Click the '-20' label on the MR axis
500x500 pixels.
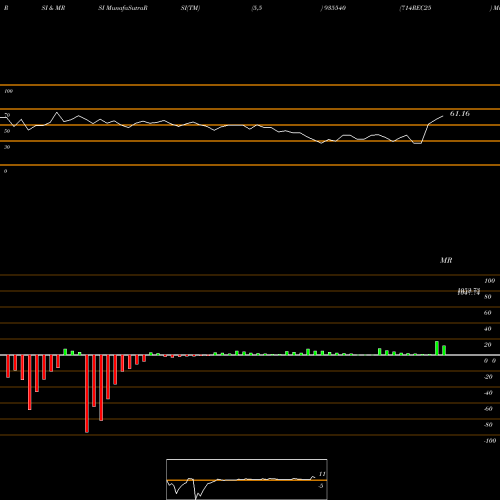(x=488, y=377)
